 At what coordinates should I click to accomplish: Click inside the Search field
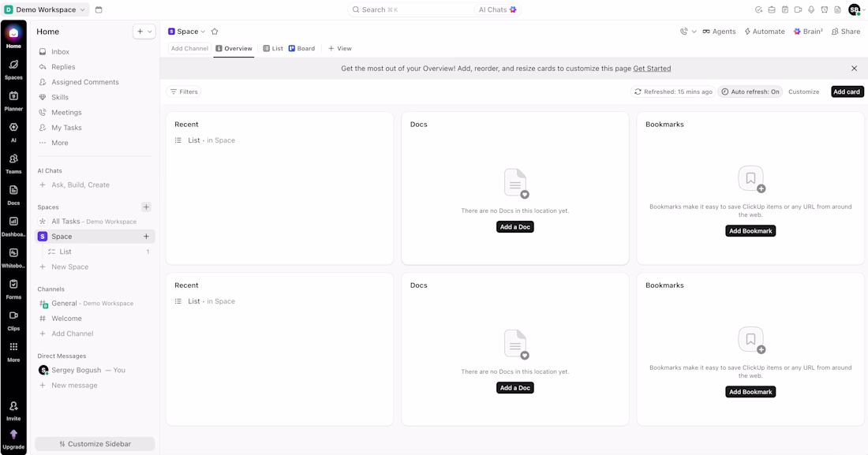coord(411,9)
